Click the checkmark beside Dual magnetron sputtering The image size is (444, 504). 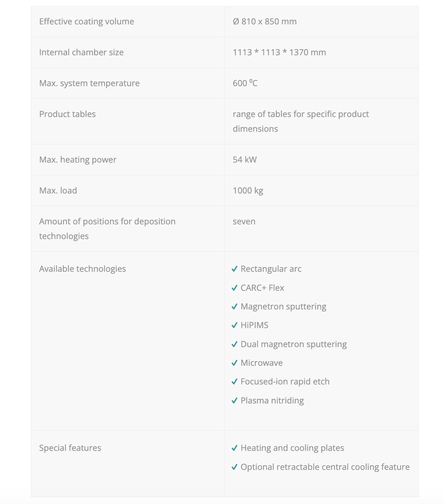tap(235, 344)
